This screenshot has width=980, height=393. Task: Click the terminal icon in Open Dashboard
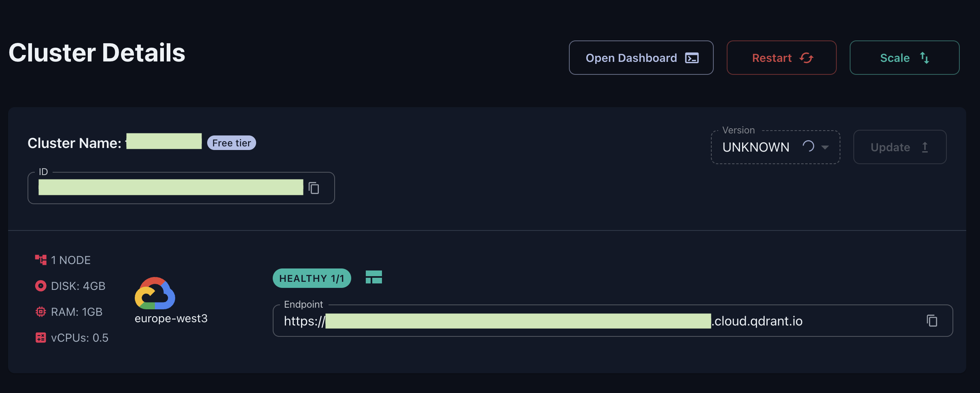[692, 58]
